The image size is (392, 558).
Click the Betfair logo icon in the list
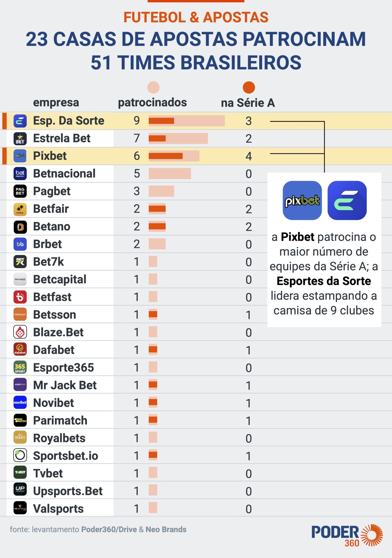pos(20,209)
